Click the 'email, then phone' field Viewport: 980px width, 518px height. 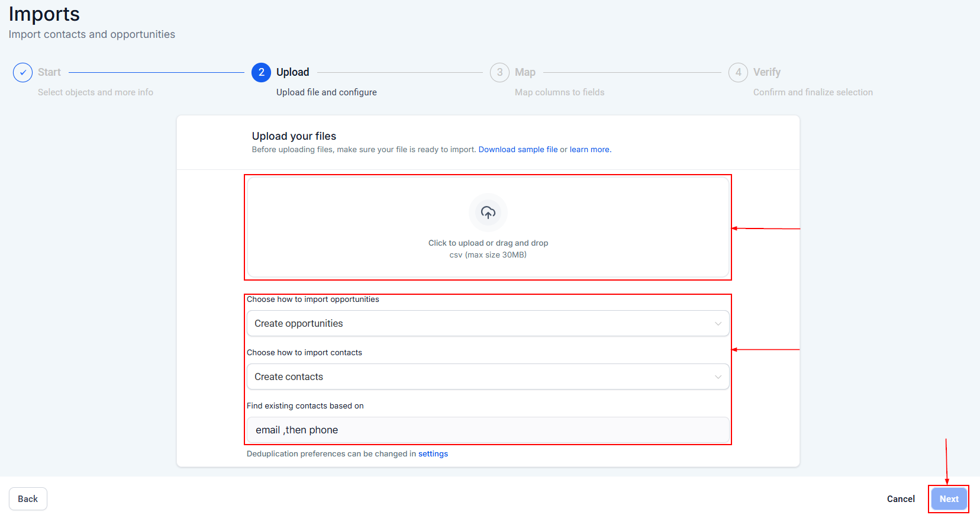pos(488,430)
